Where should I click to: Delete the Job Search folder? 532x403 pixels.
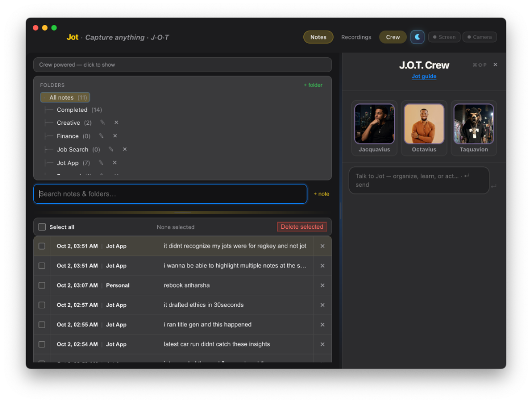[x=125, y=149]
